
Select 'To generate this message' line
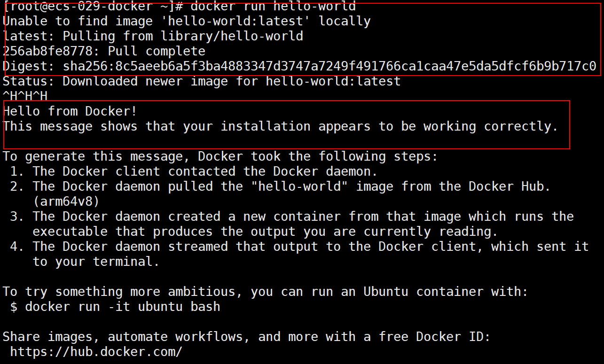click(220, 156)
